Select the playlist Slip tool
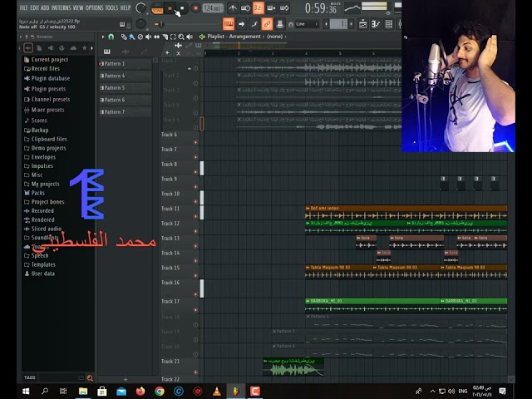Image resolution: width=532 pixels, height=399 pixels. (156, 37)
